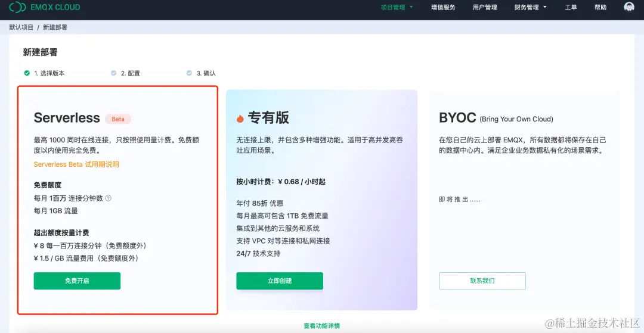Click the help icon beside 连接分钟数
The width and height of the screenshot is (644, 333).
[109, 198]
